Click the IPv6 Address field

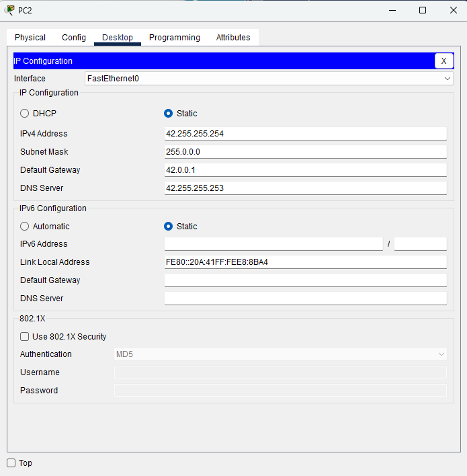273,244
